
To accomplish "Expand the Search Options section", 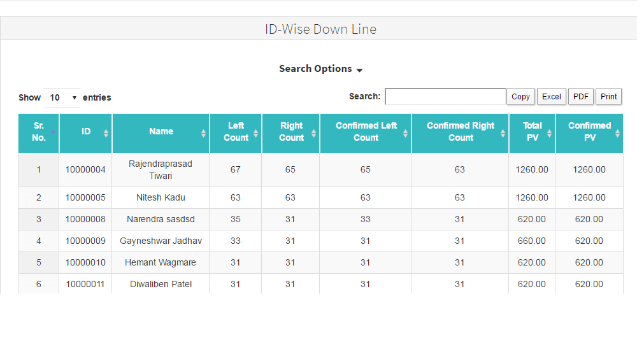I will click(320, 69).
